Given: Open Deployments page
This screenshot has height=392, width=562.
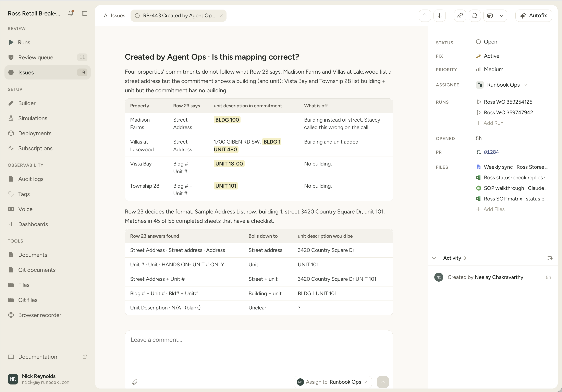Looking at the screenshot, I should click(x=48, y=133).
